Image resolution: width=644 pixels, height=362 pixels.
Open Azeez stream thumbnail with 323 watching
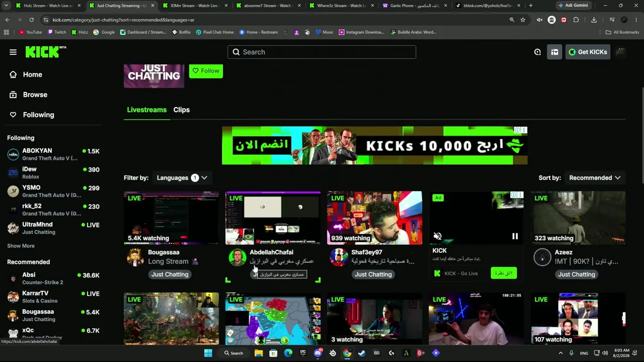[578, 218]
